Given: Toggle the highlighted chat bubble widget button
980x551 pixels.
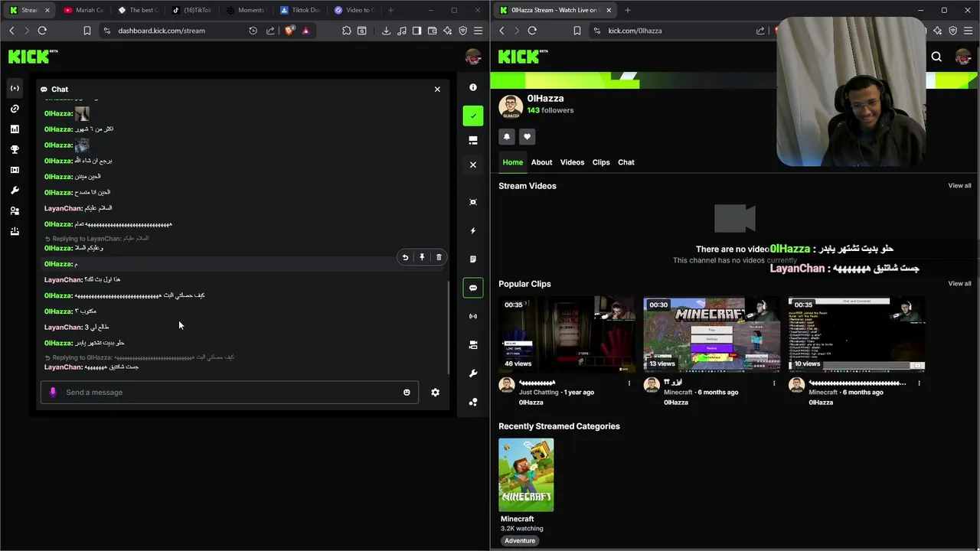Looking at the screenshot, I should pyautogui.click(x=473, y=288).
